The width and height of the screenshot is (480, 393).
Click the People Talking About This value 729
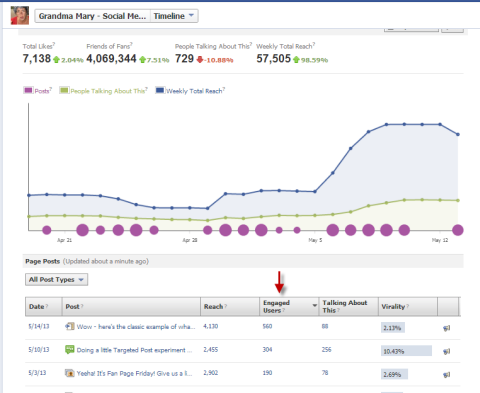pyautogui.click(x=184, y=59)
